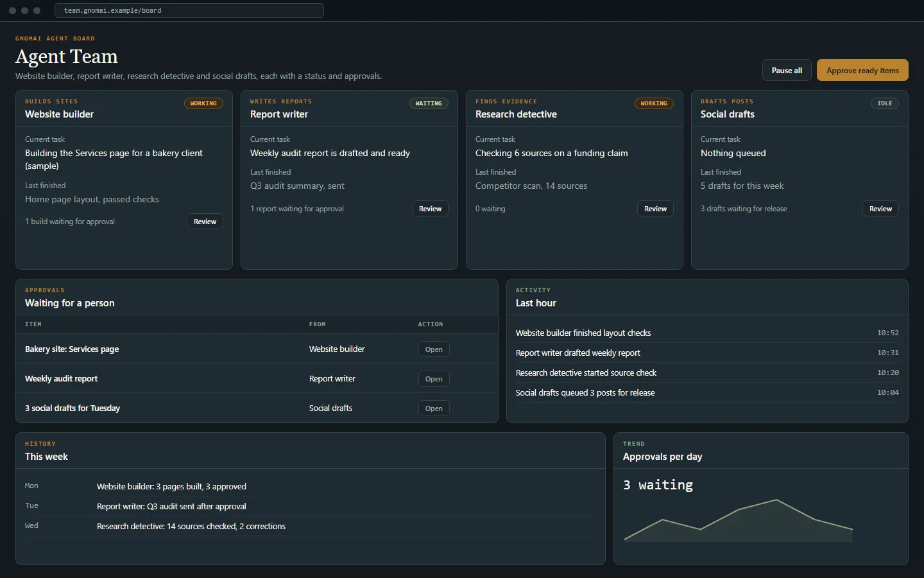Image resolution: width=924 pixels, height=578 pixels.
Task: Approve ready items with the gold button
Action: tap(862, 71)
